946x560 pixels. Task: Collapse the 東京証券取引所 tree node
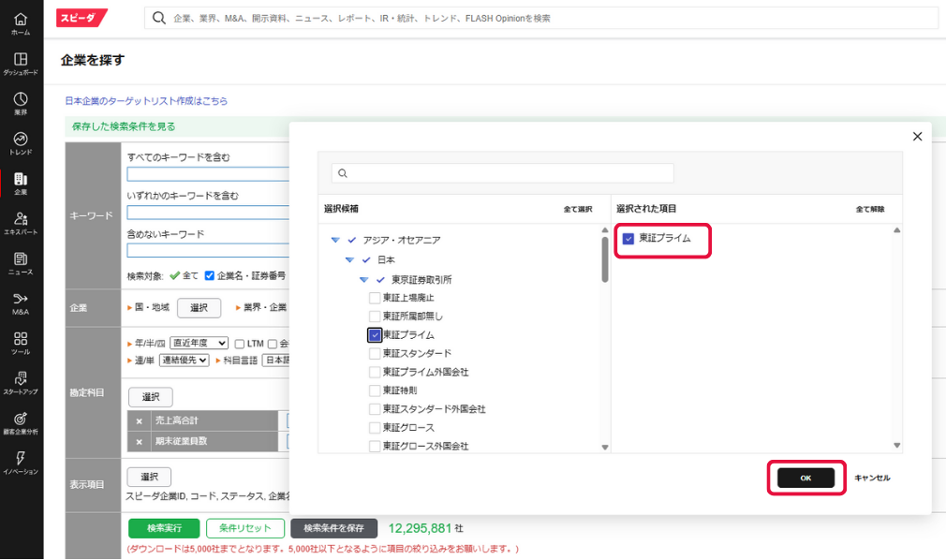363,279
